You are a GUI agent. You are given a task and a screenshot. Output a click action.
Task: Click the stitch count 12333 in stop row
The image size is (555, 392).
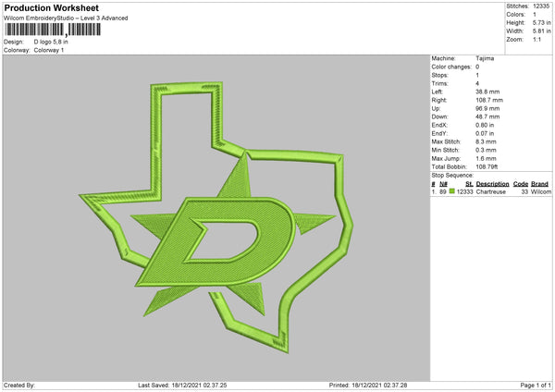(x=464, y=191)
